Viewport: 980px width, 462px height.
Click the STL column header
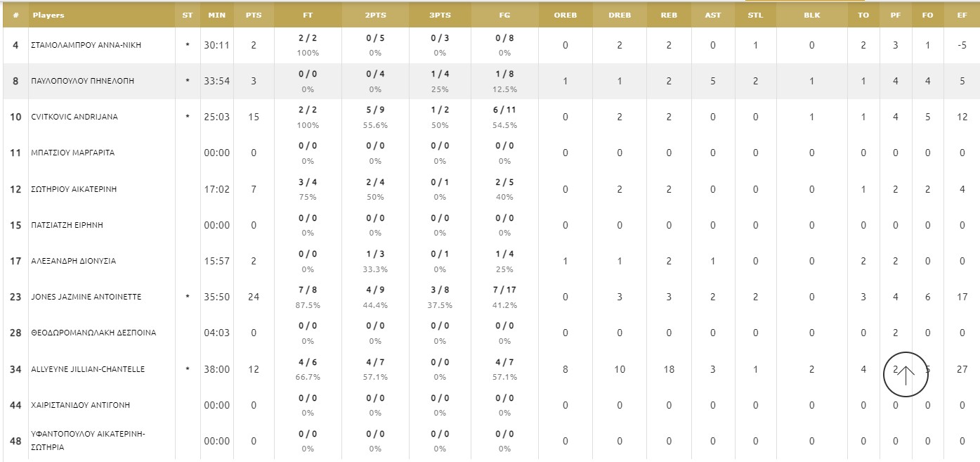click(755, 15)
